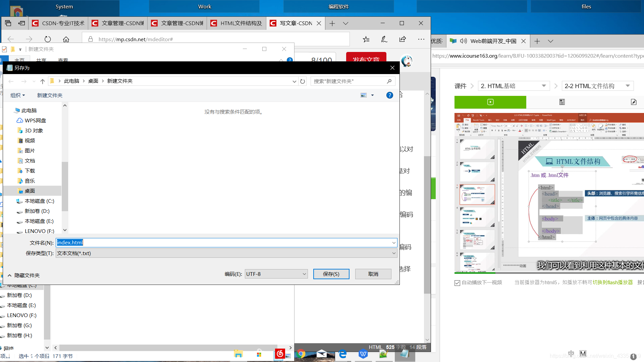
Task: Open the tab preview chevron in Edge
Action: pos(345,23)
